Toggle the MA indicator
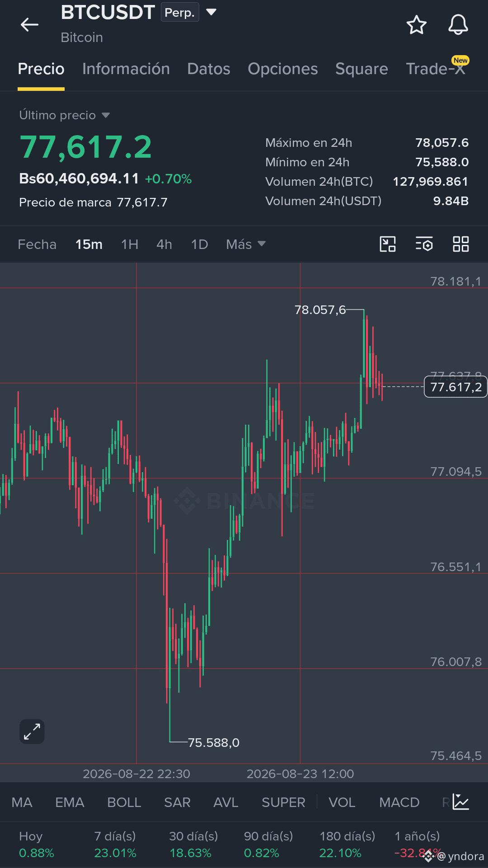 pyautogui.click(x=22, y=802)
